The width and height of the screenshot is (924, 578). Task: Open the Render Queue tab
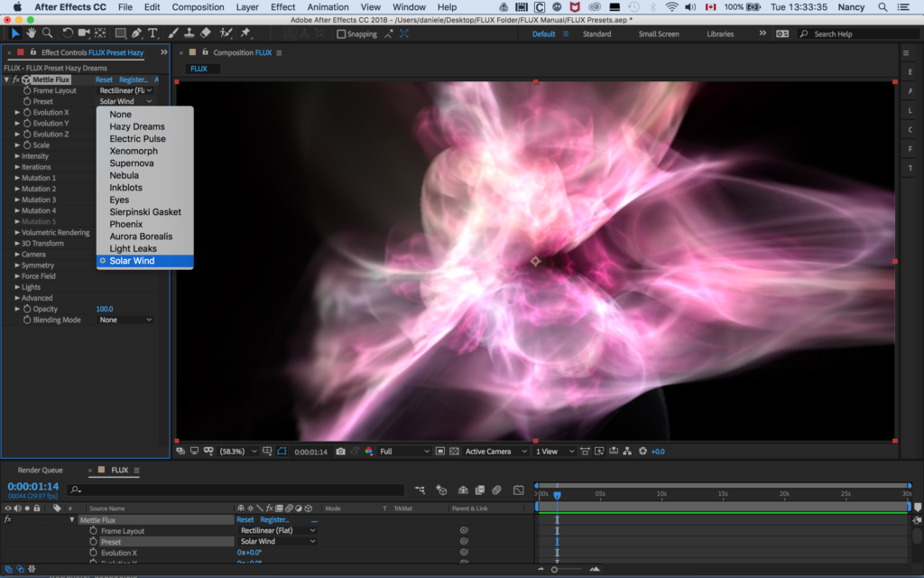(x=41, y=471)
